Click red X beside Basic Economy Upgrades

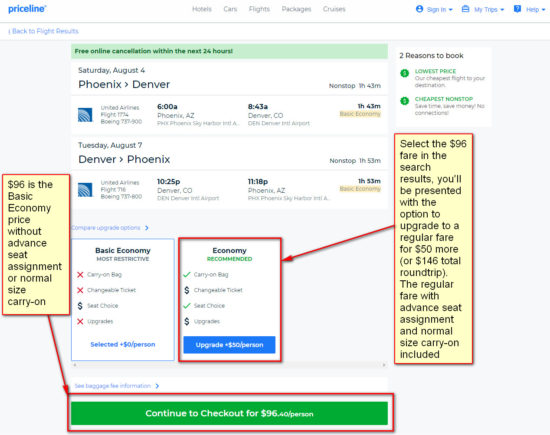coord(80,321)
